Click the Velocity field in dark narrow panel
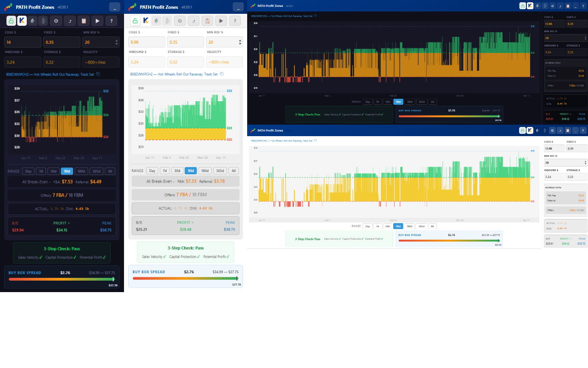Screen dimensions: 588x368 101,62
